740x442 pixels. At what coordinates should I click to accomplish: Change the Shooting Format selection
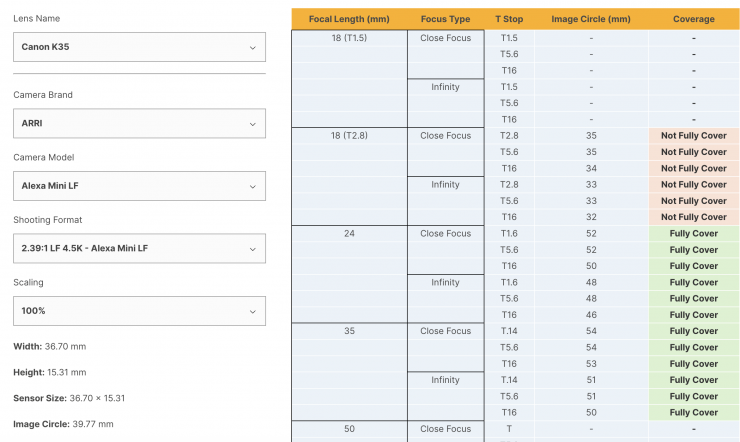(139, 248)
